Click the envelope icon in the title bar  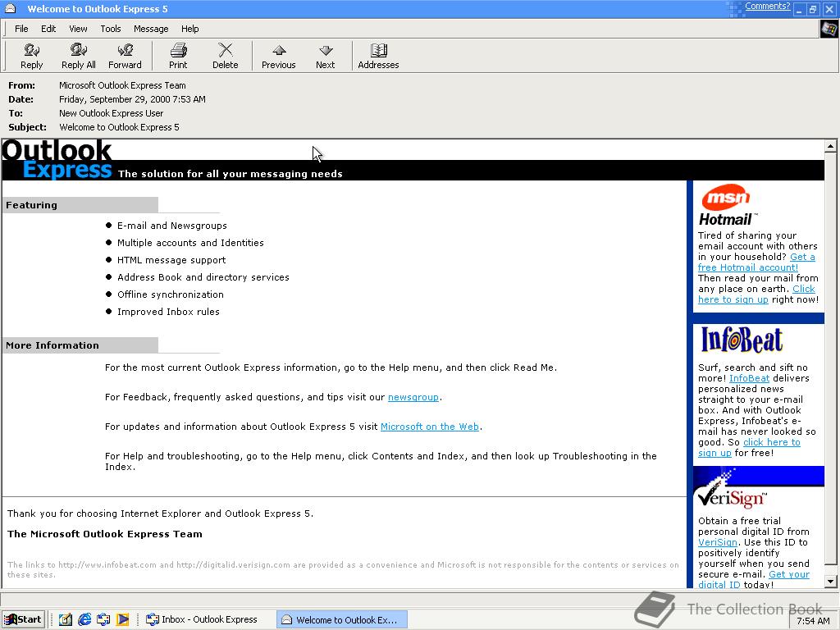10,8
